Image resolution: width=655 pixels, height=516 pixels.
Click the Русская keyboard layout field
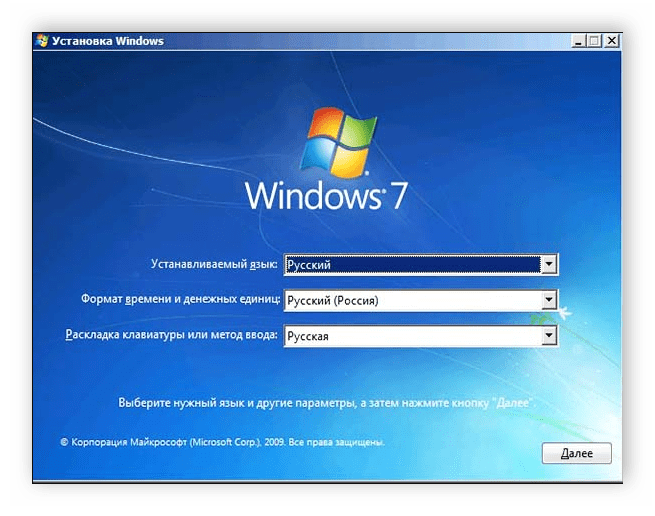pos(421,336)
